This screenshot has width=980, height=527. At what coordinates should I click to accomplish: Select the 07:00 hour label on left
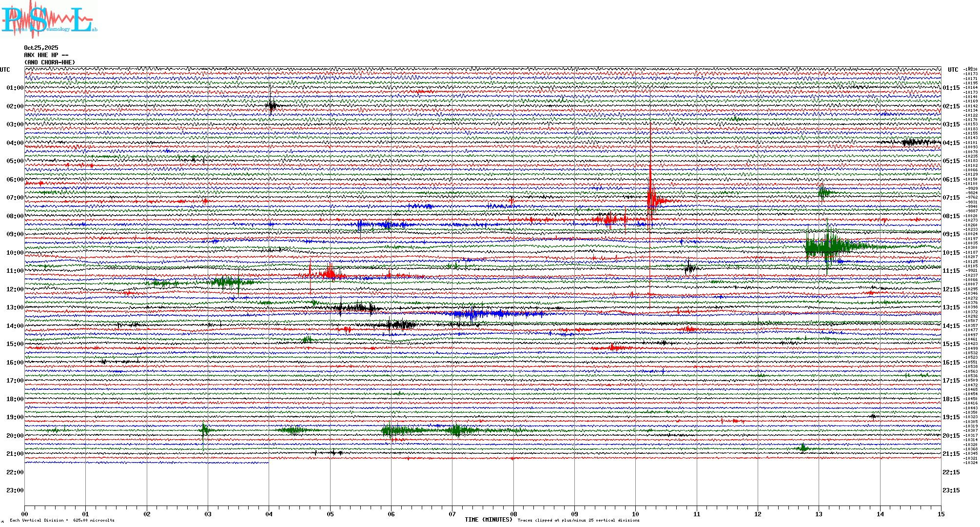tap(15, 198)
